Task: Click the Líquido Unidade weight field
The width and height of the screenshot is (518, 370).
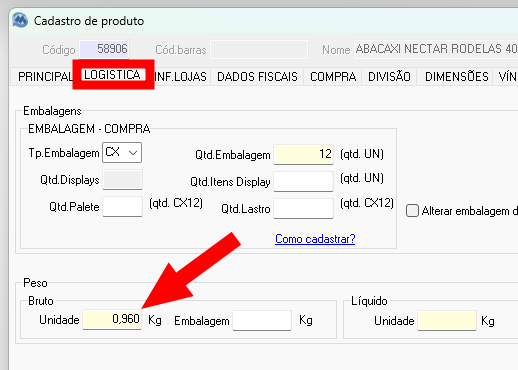Action: pos(447,321)
